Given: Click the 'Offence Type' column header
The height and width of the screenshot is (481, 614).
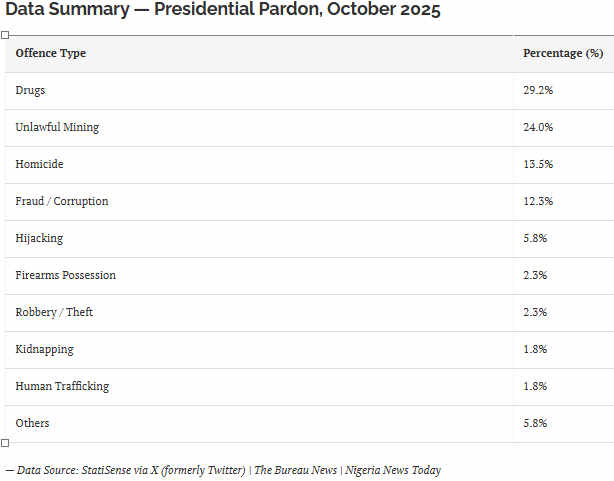Looking at the screenshot, I should 51,53.
